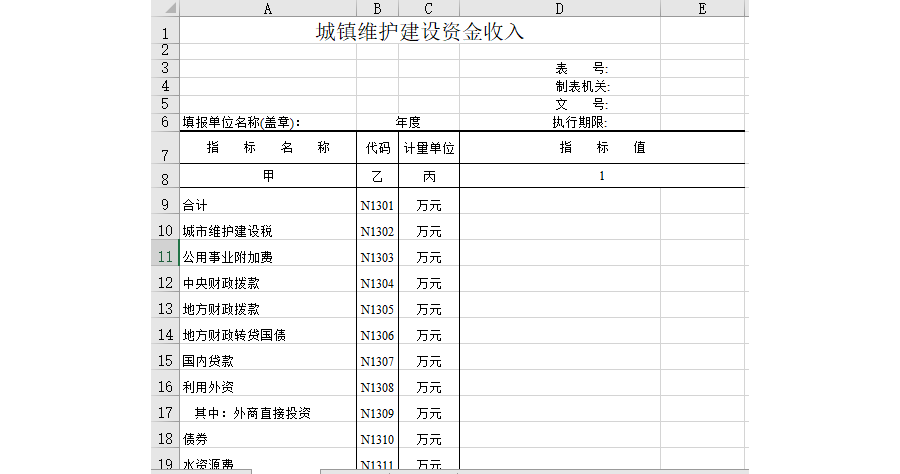The width and height of the screenshot is (900, 474).
Task: Select row 1 header
Action: 165,30
